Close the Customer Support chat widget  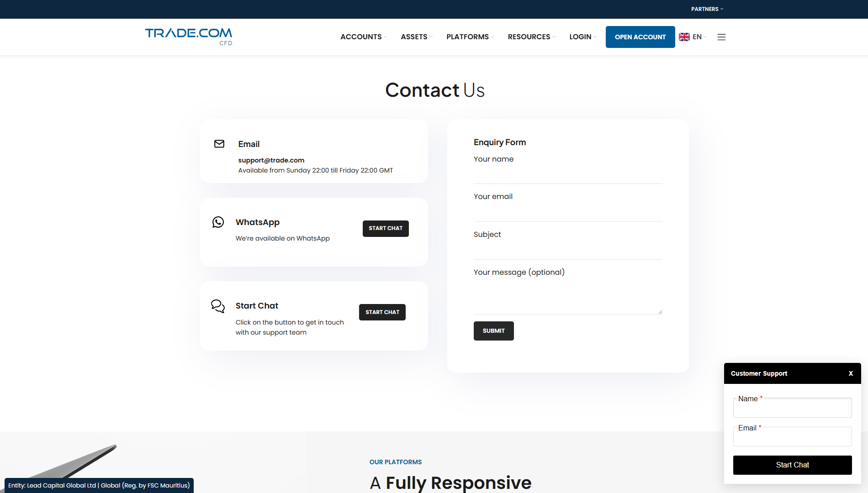point(851,373)
